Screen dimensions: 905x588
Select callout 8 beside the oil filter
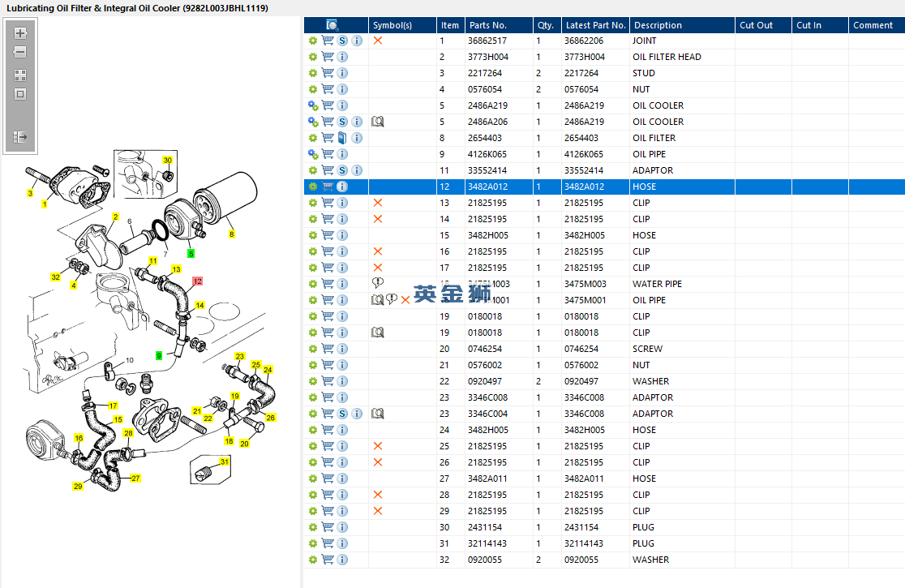(x=231, y=234)
